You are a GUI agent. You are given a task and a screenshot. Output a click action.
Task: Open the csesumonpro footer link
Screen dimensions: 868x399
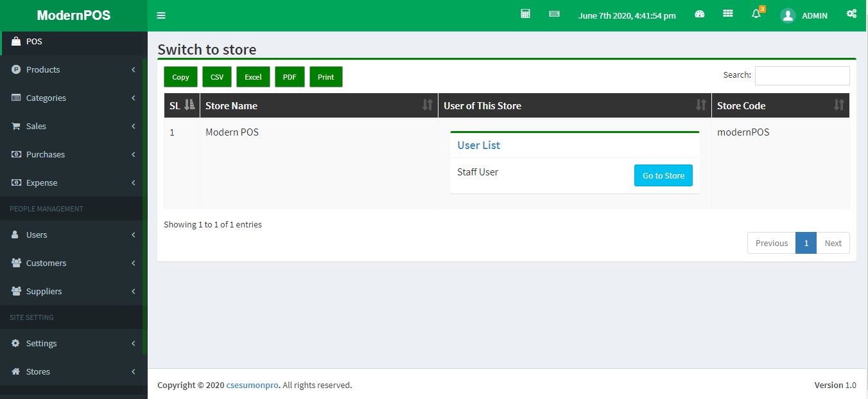point(252,385)
